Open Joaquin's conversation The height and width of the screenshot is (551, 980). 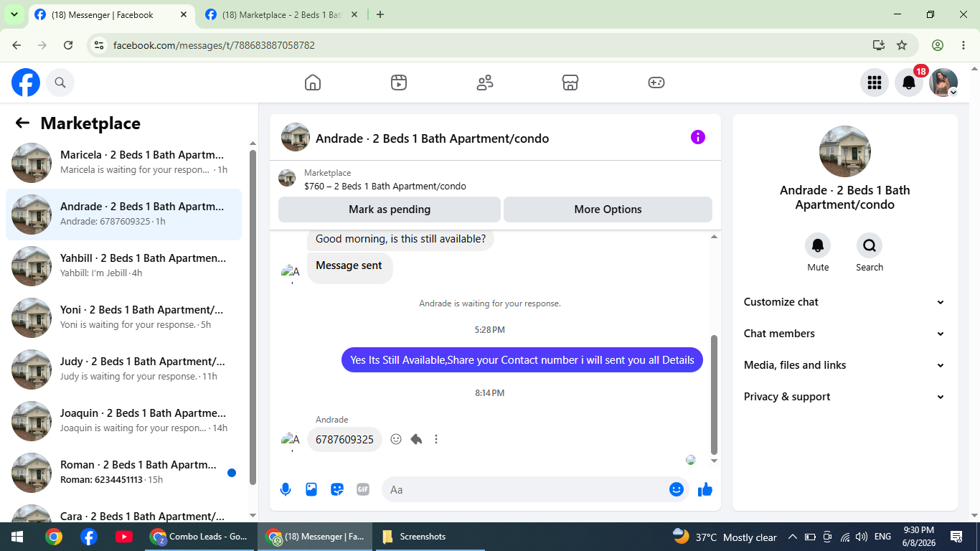(x=123, y=421)
